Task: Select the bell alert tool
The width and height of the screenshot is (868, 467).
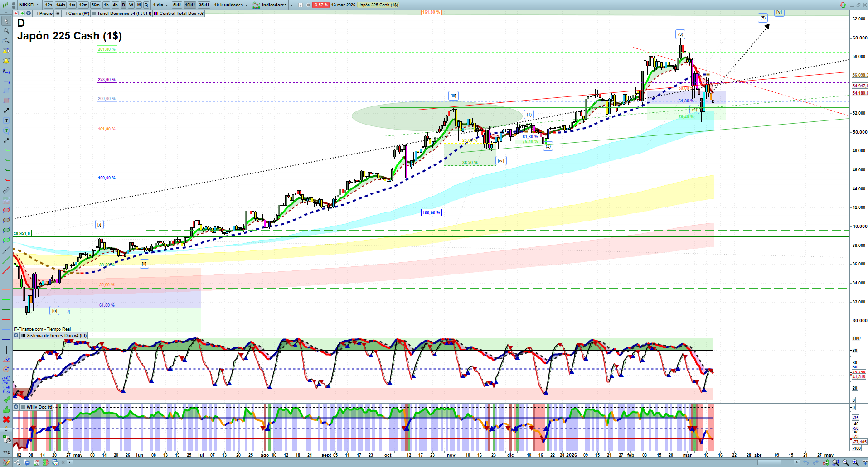Action: pyautogui.click(x=6, y=61)
